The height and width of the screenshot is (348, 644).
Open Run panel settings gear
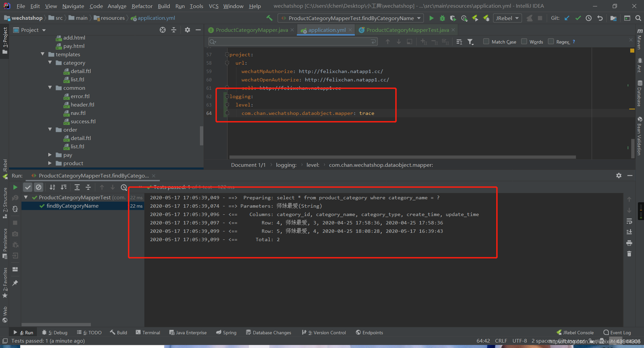(x=619, y=176)
